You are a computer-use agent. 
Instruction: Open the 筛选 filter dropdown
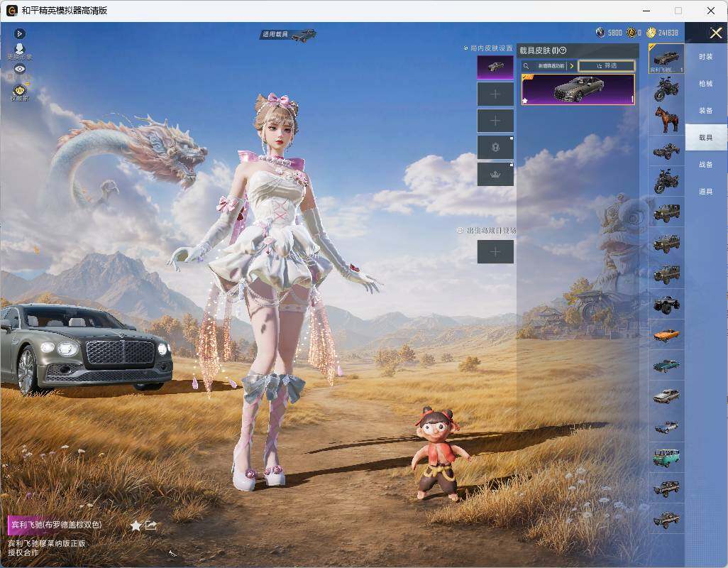607,66
